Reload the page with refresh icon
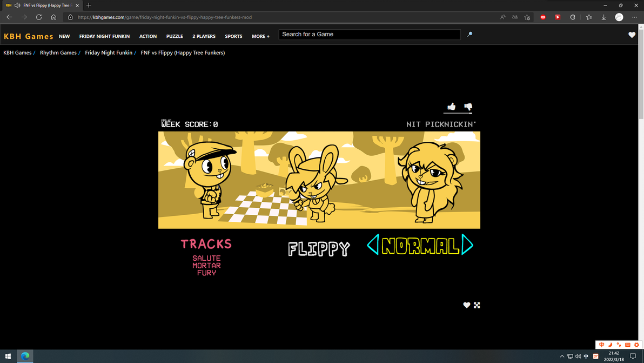This screenshot has height=363, width=644. tap(39, 17)
